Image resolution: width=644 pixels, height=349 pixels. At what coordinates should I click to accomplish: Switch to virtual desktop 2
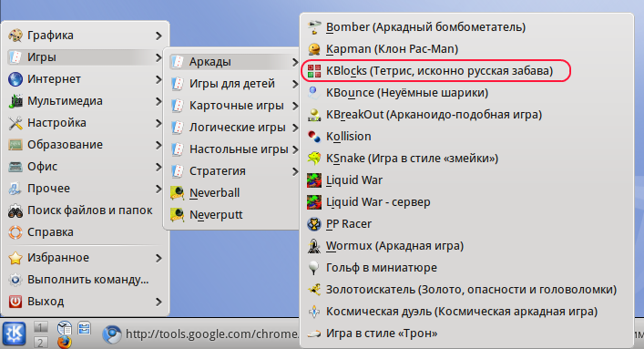(x=40, y=342)
